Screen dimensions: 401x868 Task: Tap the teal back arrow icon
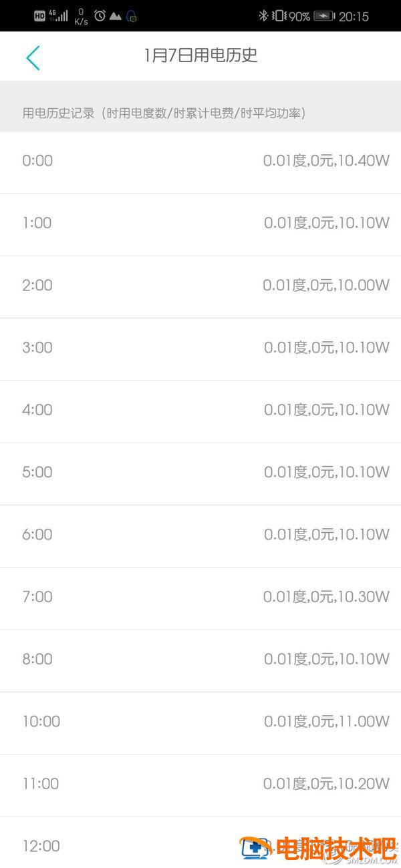[x=33, y=57]
